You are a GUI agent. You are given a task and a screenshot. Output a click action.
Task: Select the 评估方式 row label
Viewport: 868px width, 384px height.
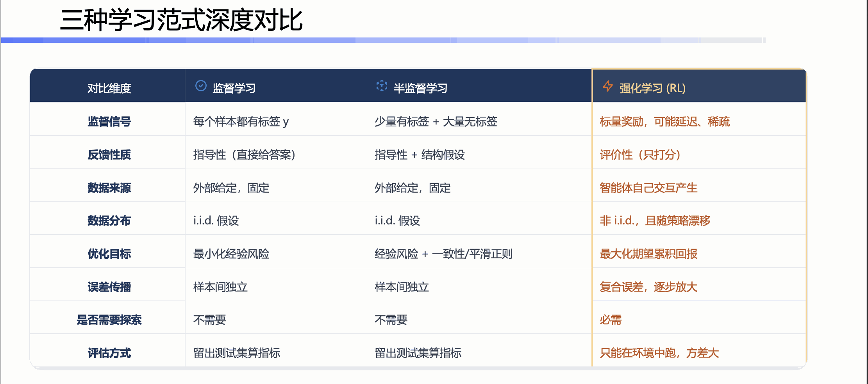tap(109, 353)
